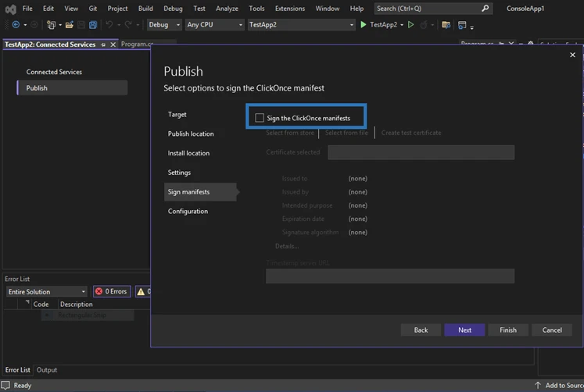Close the publish dialog with the X icon
Screen dimensions: 584x392
(x=572, y=55)
